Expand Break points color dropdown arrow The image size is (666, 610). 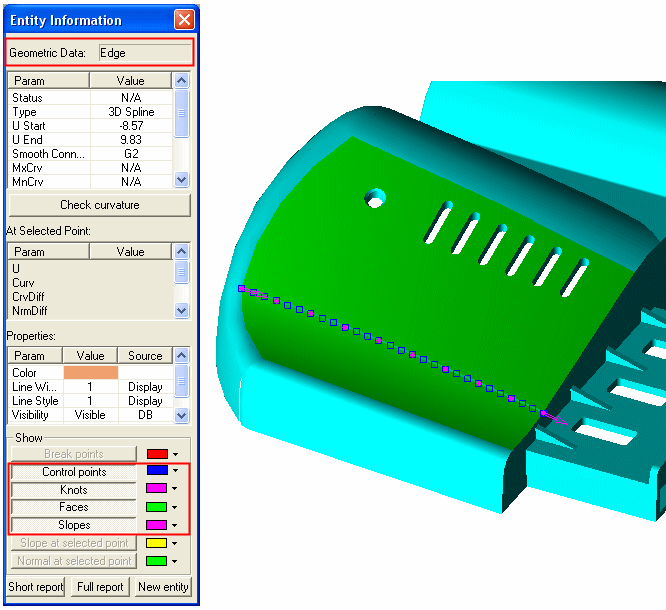(x=175, y=454)
